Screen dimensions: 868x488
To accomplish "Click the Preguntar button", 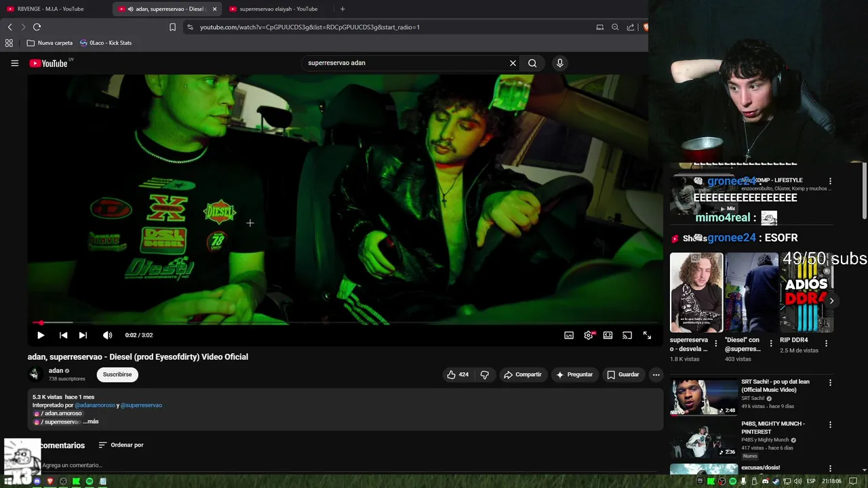I will coord(574,374).
